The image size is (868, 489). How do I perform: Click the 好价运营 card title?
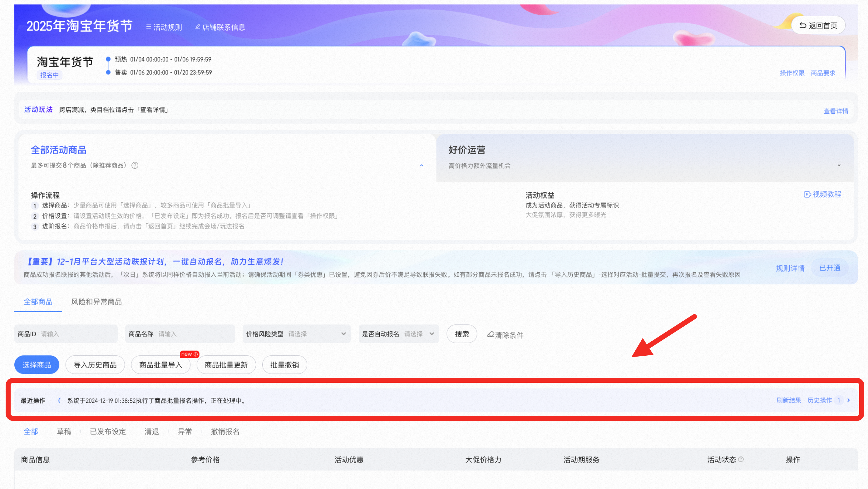click(x=467, y=150)
